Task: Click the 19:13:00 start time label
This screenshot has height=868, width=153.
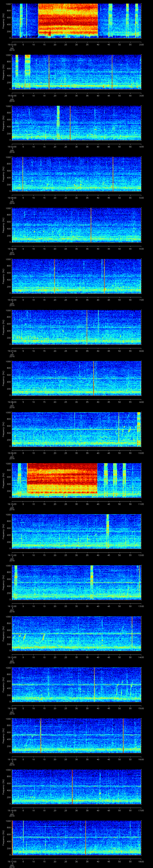Action: tap(12, 657)
